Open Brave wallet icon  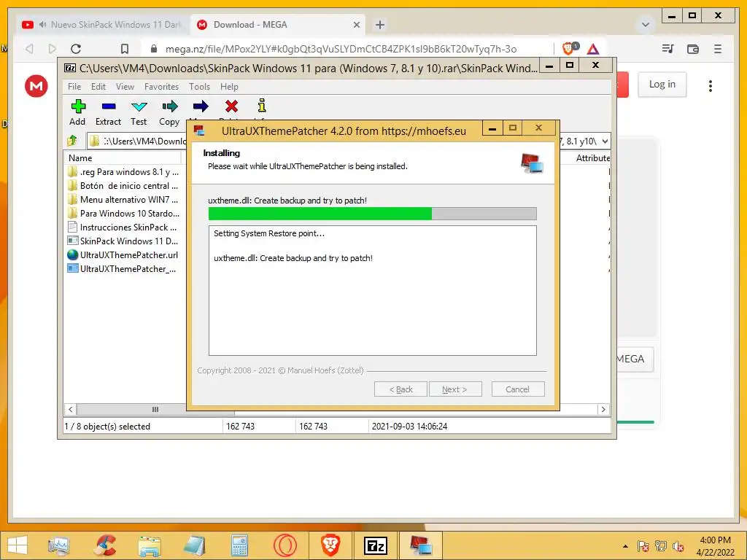click(693, 49)
